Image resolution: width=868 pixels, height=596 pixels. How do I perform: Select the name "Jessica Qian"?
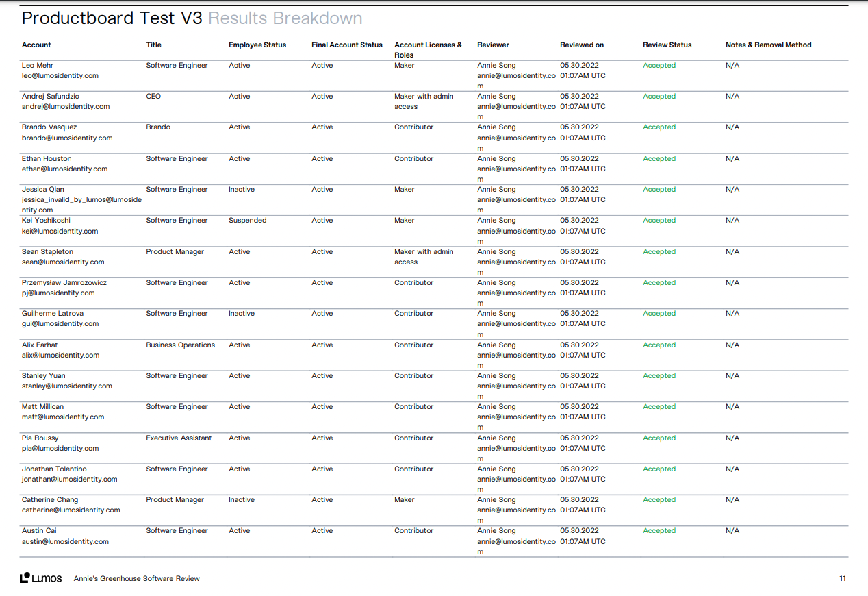click(x=43, y=190)
